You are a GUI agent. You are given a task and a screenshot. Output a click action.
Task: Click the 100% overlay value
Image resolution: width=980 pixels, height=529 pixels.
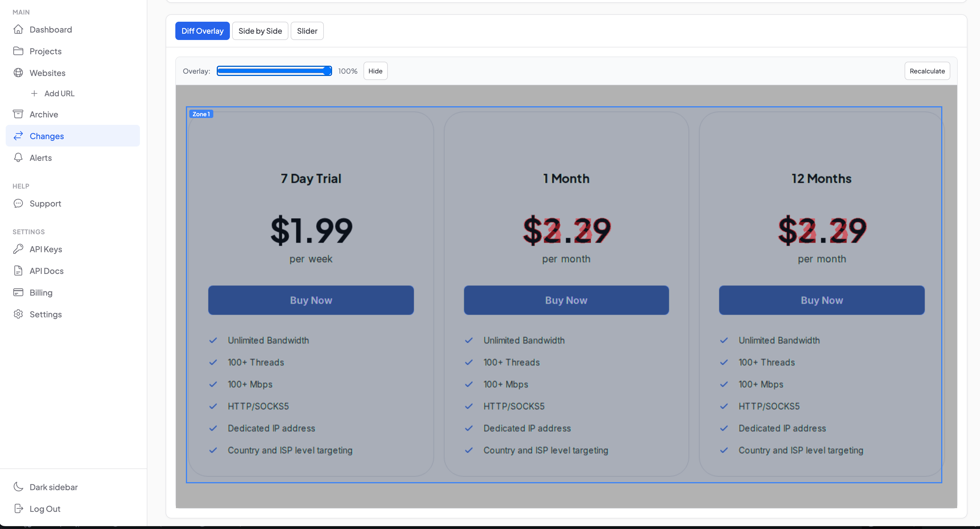pyautogui.click(x=348, y=71)
